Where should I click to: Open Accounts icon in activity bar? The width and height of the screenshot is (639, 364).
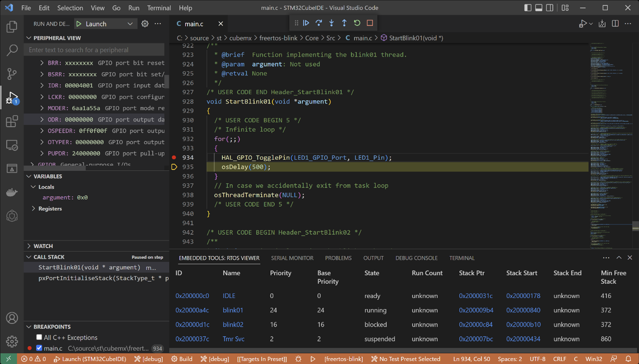tap(12, 318)
